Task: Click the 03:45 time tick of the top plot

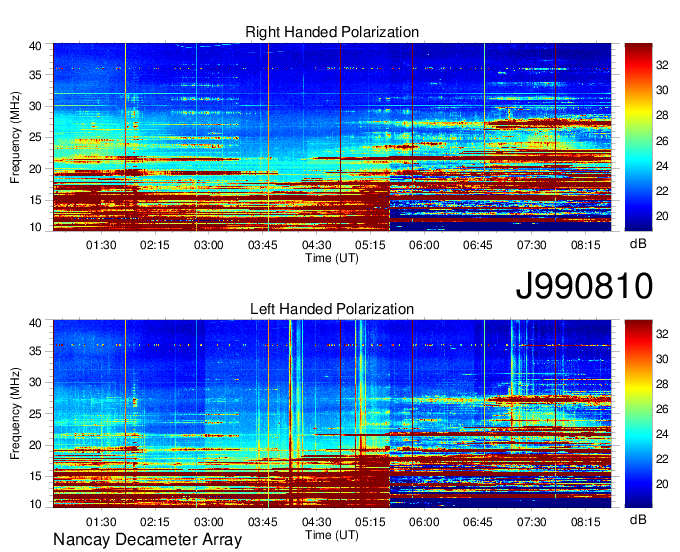Action: 263,245
